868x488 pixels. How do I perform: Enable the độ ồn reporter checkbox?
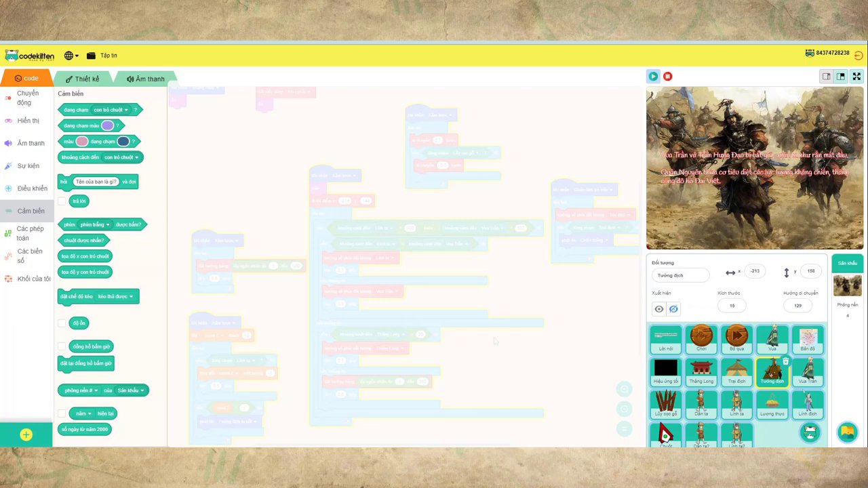pos(62,323)
